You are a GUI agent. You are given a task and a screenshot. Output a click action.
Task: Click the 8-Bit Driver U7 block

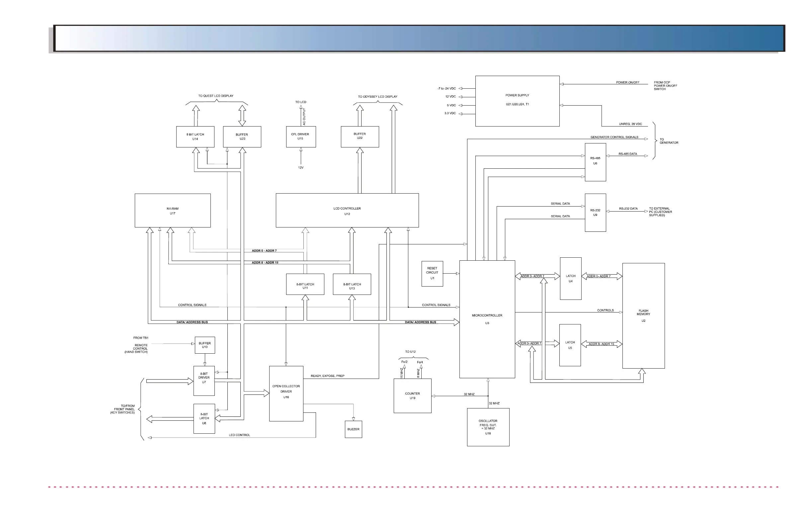tap(204, 381)
